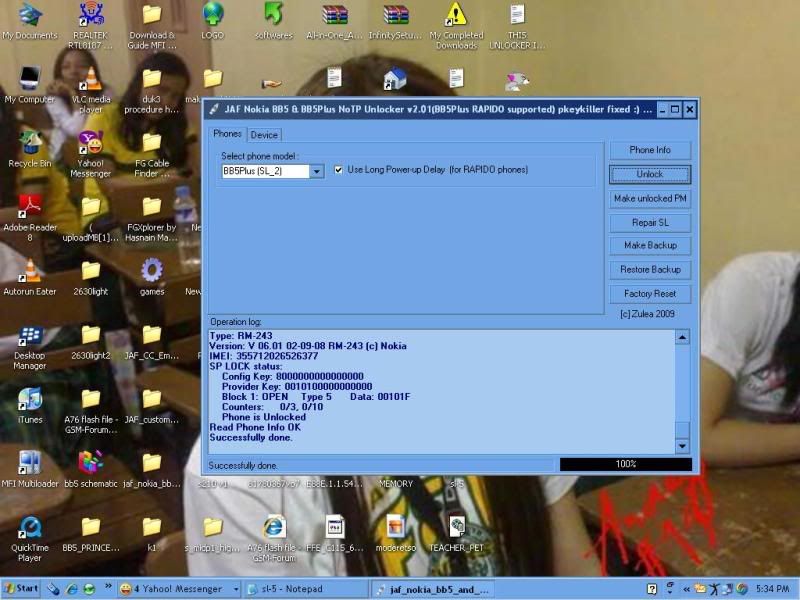Click the Make Backup button
Viewport: 800px width, 600px height.
click(x=650, y=245)
